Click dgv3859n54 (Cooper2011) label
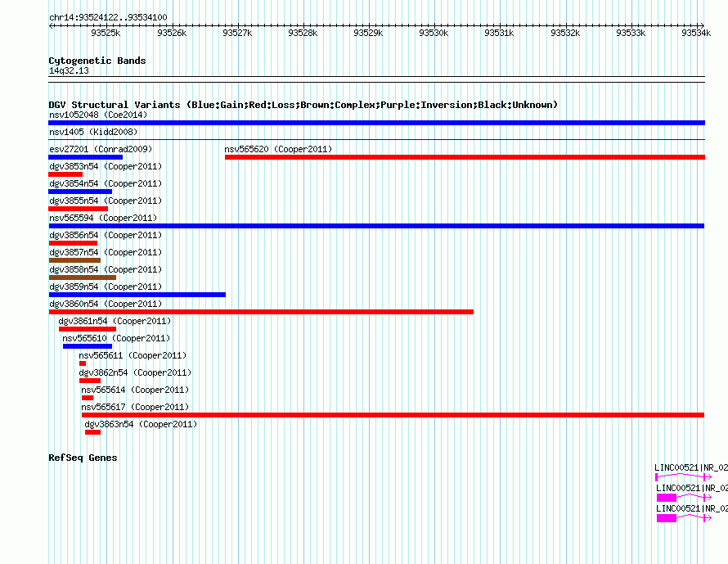 (106, 287)
